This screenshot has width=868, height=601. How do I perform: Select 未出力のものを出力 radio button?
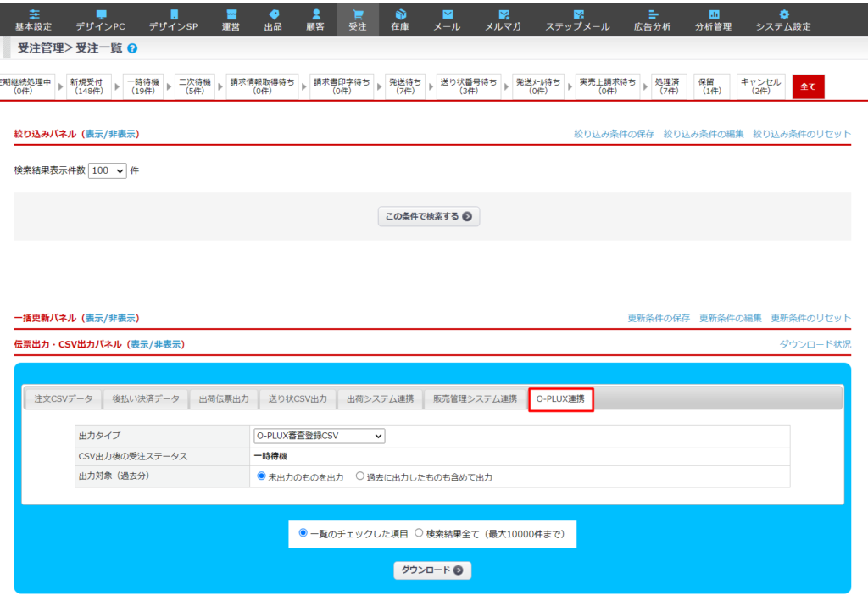click(261, 477)
